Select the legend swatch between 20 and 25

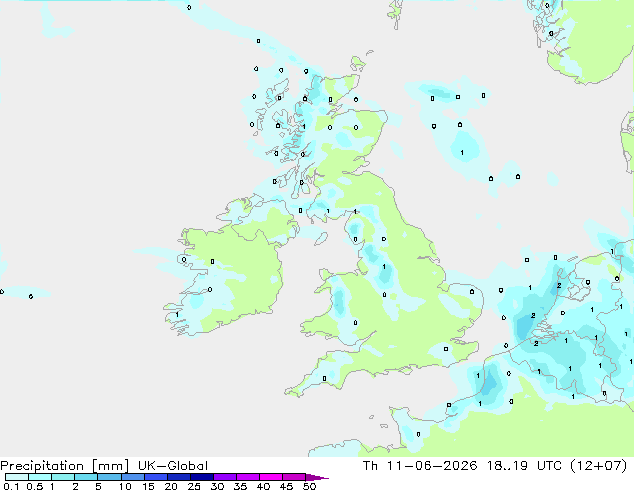pos(178,477)
